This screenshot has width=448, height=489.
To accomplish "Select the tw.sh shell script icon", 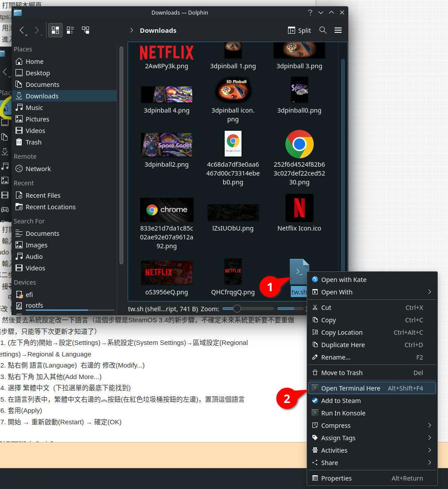I will coord(299,271).
